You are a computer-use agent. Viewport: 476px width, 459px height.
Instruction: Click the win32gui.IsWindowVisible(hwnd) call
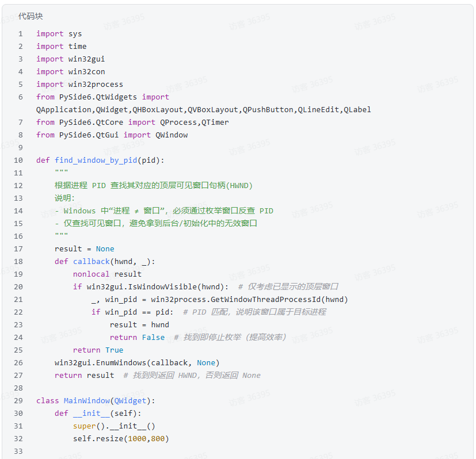(157, 287)
